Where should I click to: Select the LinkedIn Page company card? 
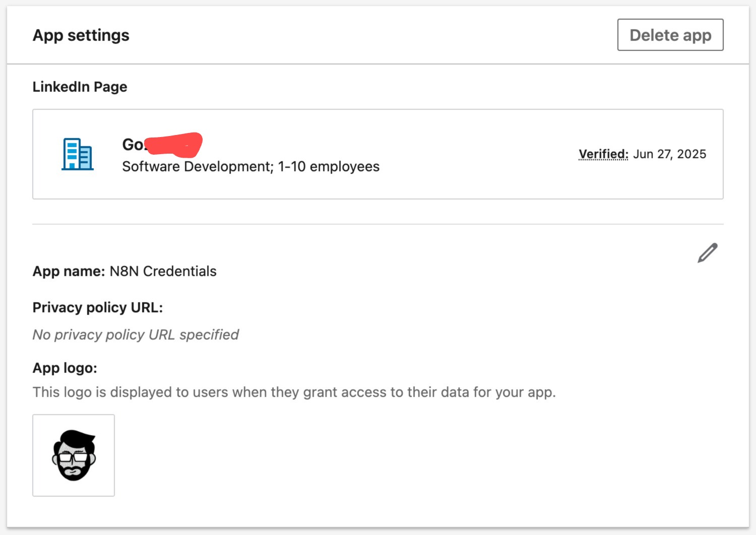pyautogui.click(x=378, y=154)
